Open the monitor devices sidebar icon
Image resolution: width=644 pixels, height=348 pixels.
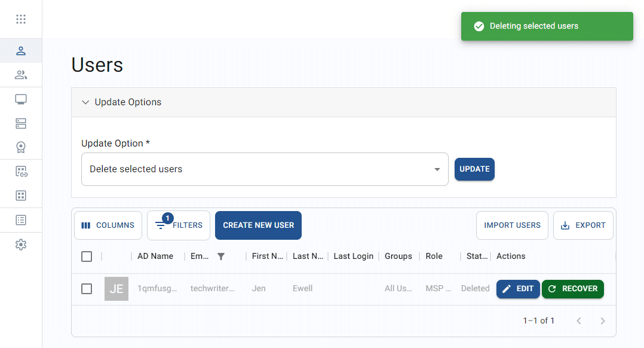21,99
